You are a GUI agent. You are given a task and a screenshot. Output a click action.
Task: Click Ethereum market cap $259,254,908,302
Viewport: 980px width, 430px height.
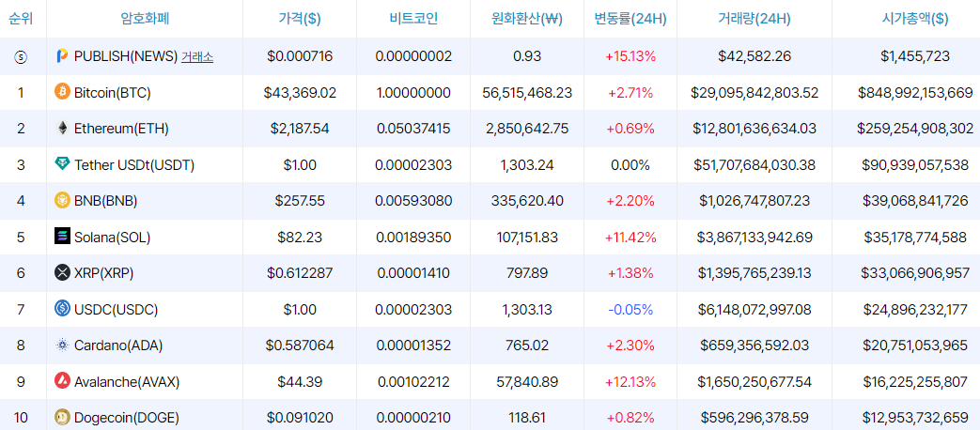(x=915, y=129)
